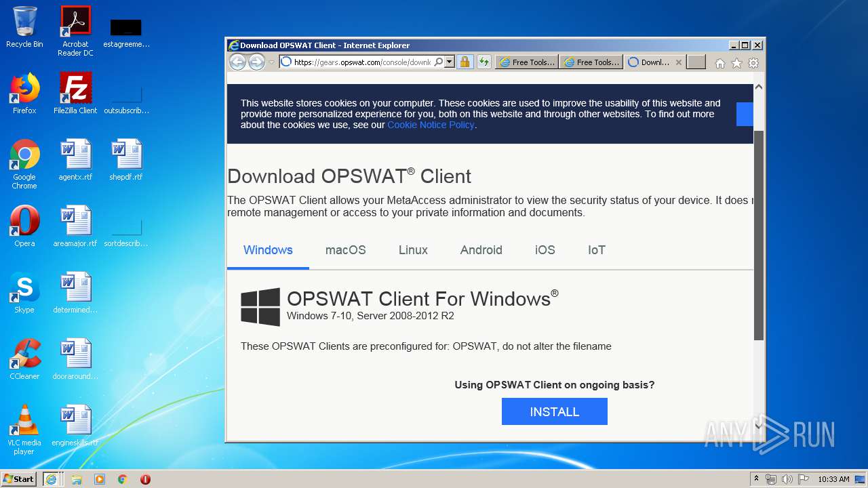The height and width of the screenshot is (488, 868).
Task: Launch FileZilla Client desktop shortcut
Action: pyautogui.click(x=75, y=94)
